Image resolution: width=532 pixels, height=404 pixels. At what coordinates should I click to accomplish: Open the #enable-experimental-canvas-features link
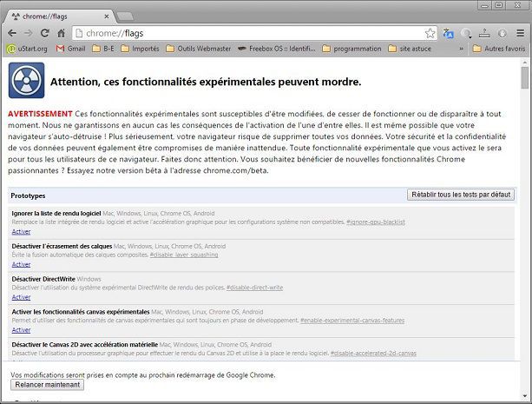(x=352, y=321)
